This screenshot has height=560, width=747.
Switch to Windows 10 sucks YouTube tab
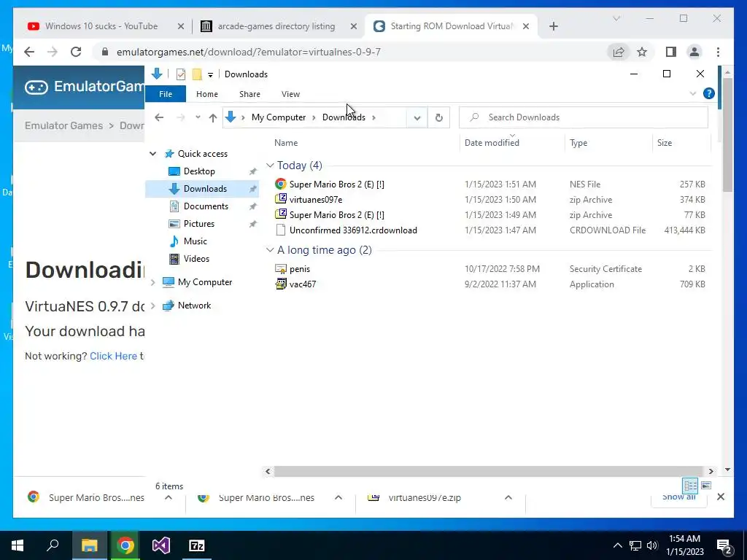101,26
